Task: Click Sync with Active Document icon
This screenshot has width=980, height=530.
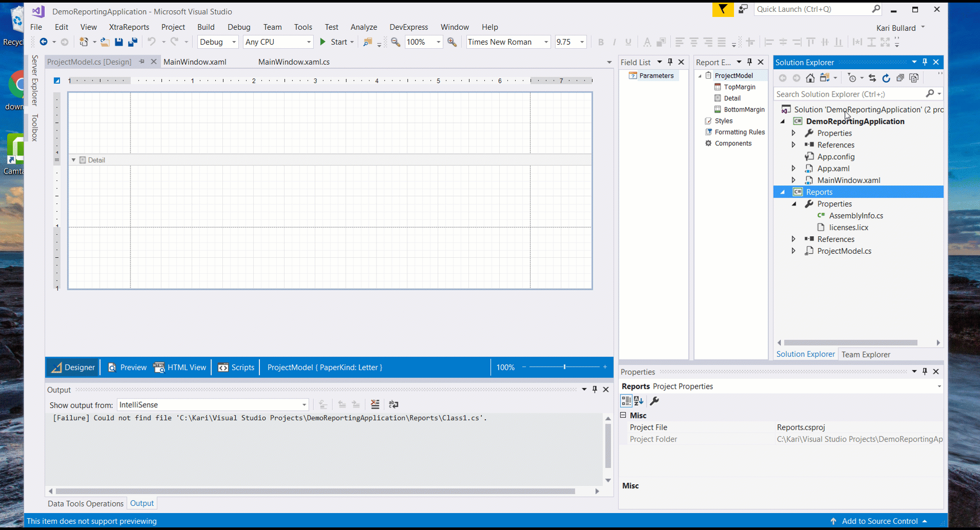Action: click(x=872, y=78)
